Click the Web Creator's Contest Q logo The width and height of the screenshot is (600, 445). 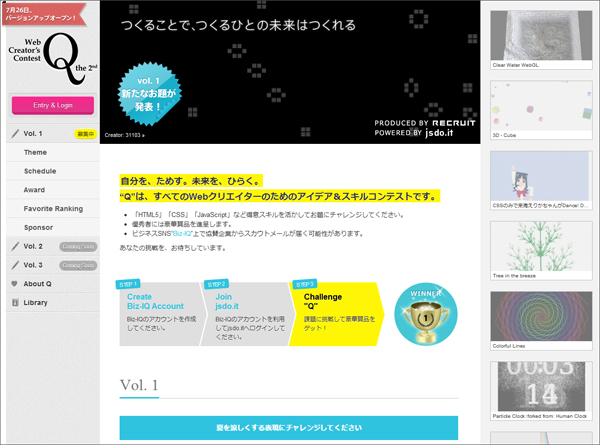click(x=52, y=58)
